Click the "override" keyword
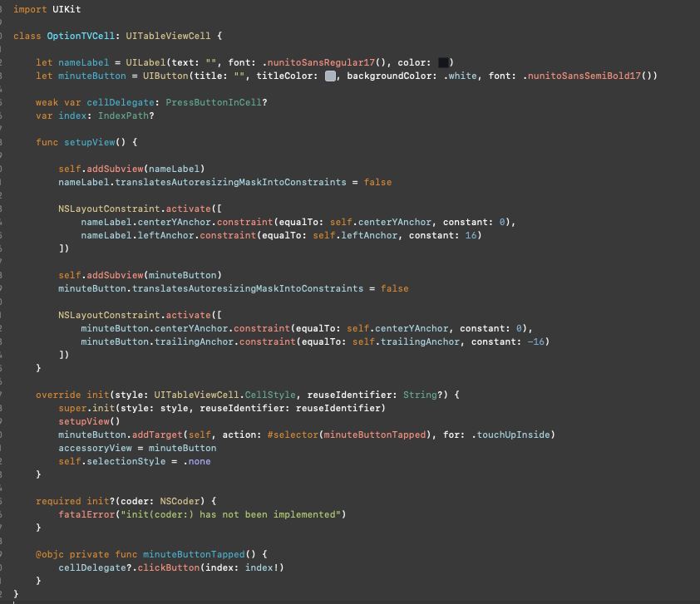The height and width of the screenshot is (604, 700). click(58, 395)
